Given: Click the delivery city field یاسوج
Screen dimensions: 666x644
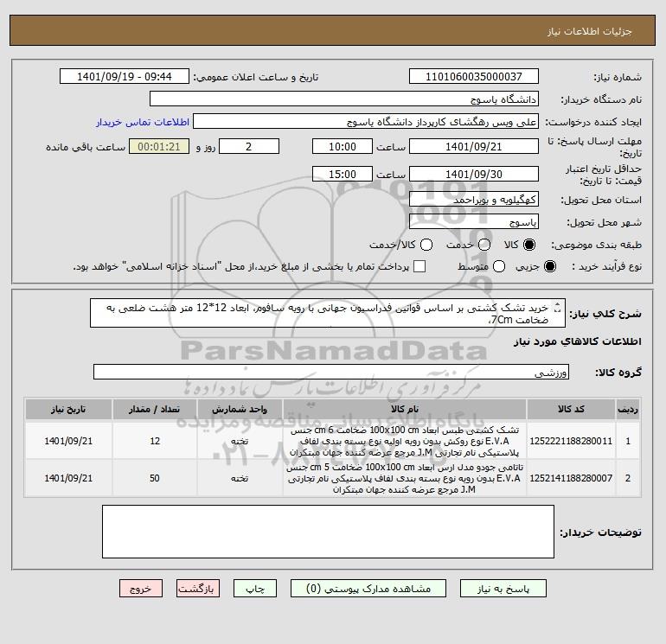Looking at the screenshot, I should (x=474, y=221).
